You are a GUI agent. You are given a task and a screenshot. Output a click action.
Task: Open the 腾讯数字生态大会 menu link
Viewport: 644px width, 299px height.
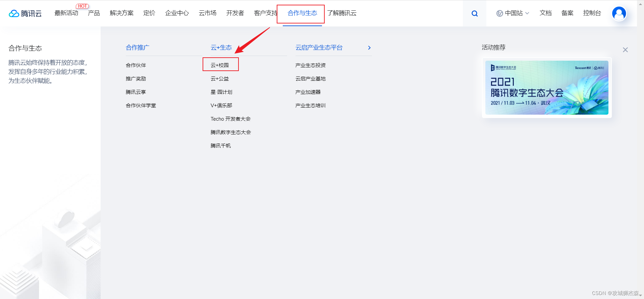click(x=231, y=132)
